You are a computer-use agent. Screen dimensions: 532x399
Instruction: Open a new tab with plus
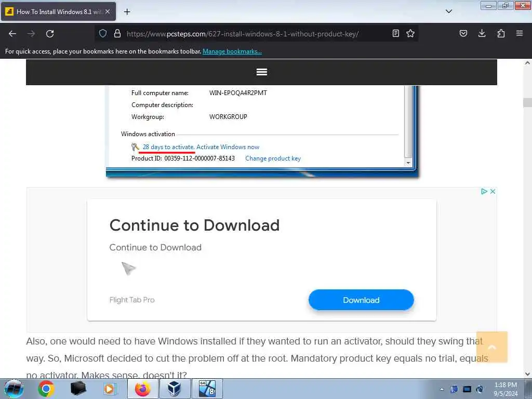click(x=127, y=12)
